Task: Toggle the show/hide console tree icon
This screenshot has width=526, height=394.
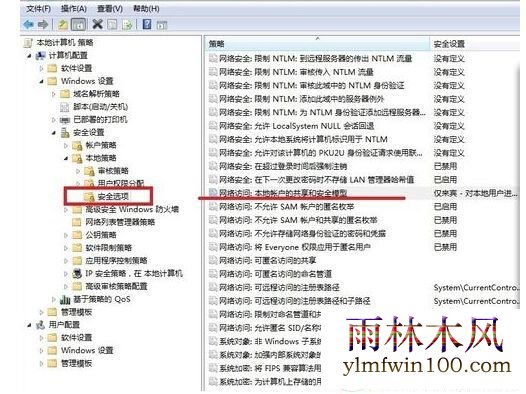Action: pos(79,24)
